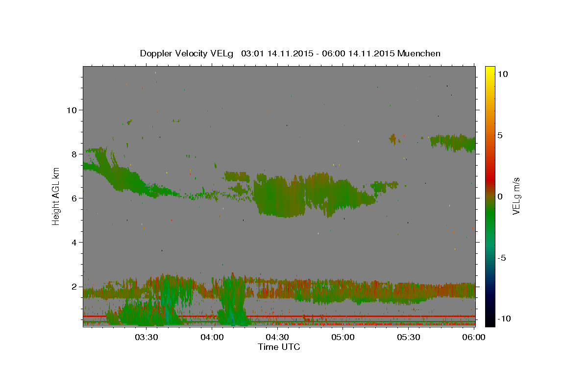Click the colorbar value 5
This screenshot has height=392, width=588.
pos(500,135)
